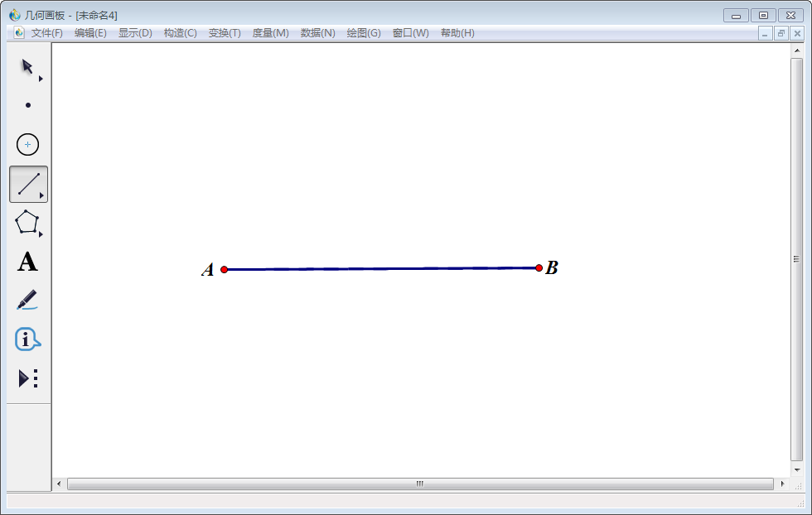Open the 变换 menu

pyautogui.click(x=224, y=33)
